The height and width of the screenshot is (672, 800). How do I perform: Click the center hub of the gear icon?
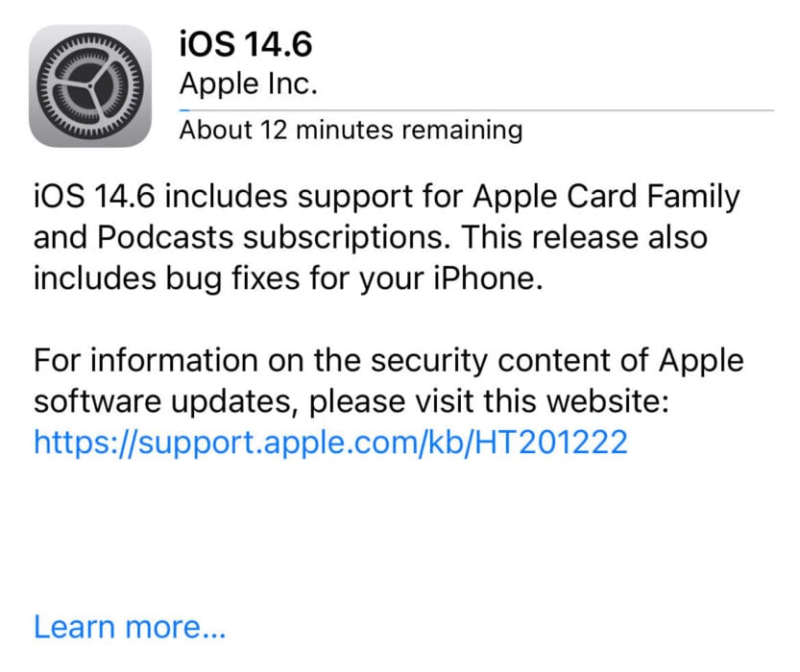click(90, 86)
